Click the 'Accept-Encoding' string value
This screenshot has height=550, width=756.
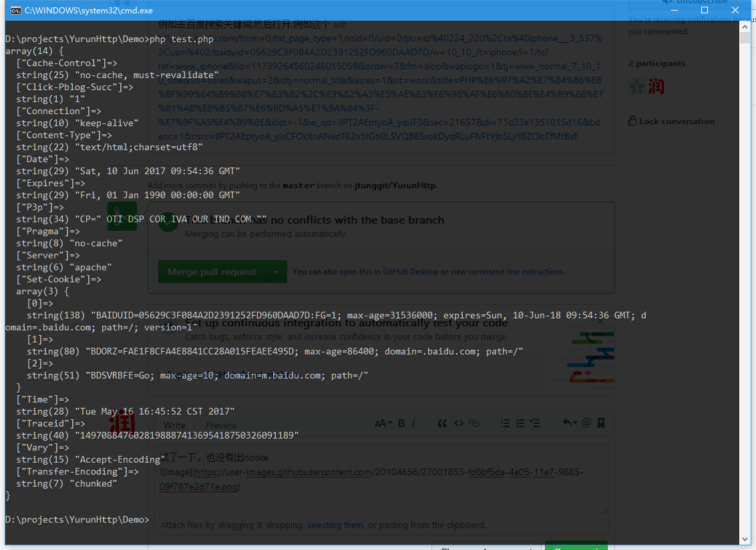click(x=120, y=460)
